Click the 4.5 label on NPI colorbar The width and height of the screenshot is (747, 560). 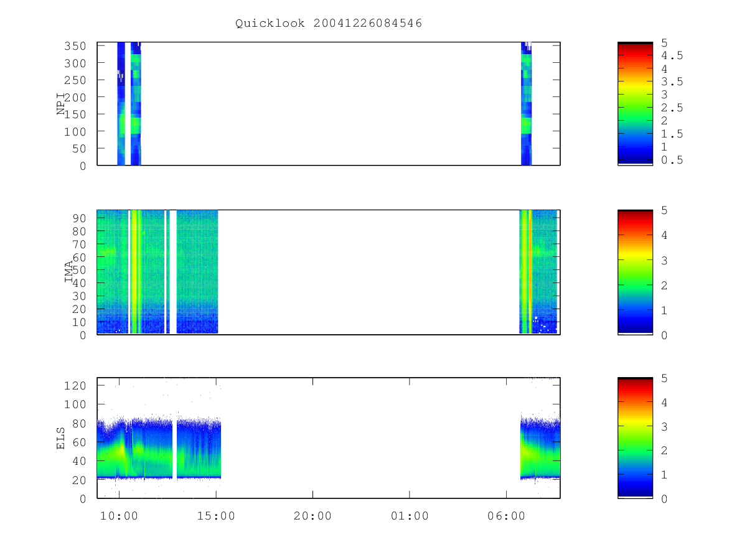[x=672, y=56]
